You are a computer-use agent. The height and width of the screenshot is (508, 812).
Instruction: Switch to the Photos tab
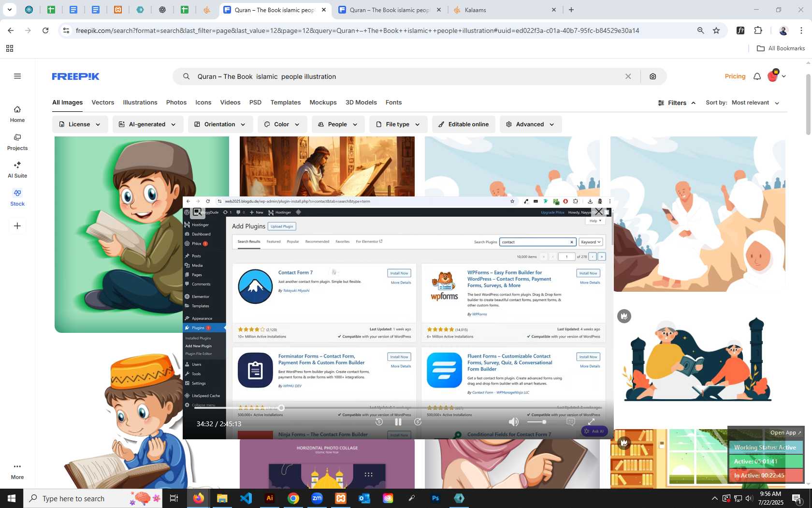pos(176,103)
